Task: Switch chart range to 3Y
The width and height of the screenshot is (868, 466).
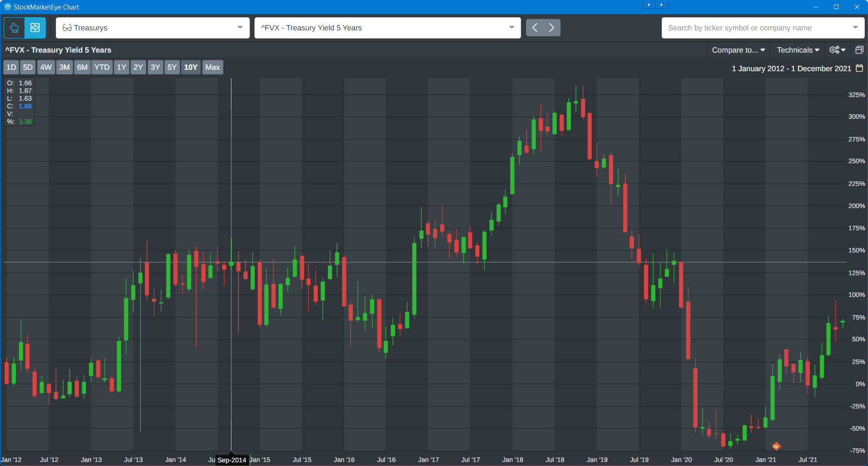Action: 155,67
